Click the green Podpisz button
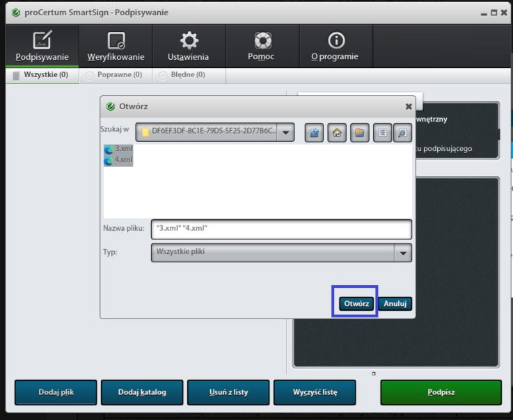Viewport: 513px width, 420px height. [441, 392]
